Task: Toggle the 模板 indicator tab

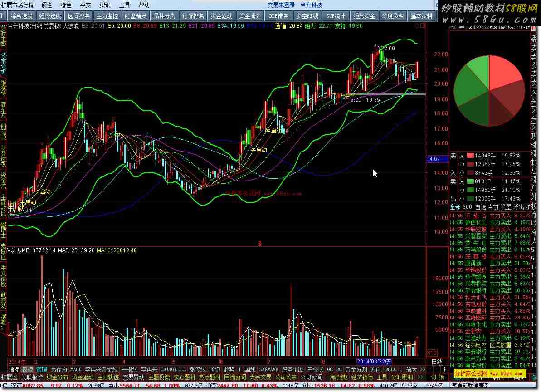Action: click(28, 369)
